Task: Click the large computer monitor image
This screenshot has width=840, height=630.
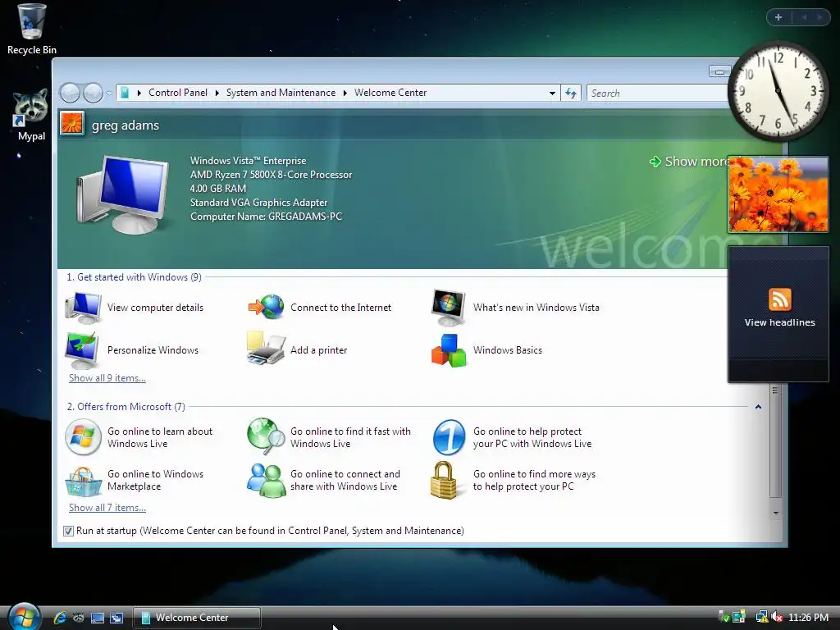Action: 123,194
